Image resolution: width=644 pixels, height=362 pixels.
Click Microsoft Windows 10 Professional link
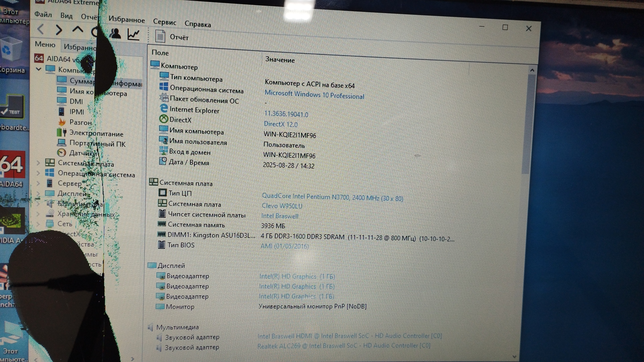pyautogui.click(x=314, y=95)
